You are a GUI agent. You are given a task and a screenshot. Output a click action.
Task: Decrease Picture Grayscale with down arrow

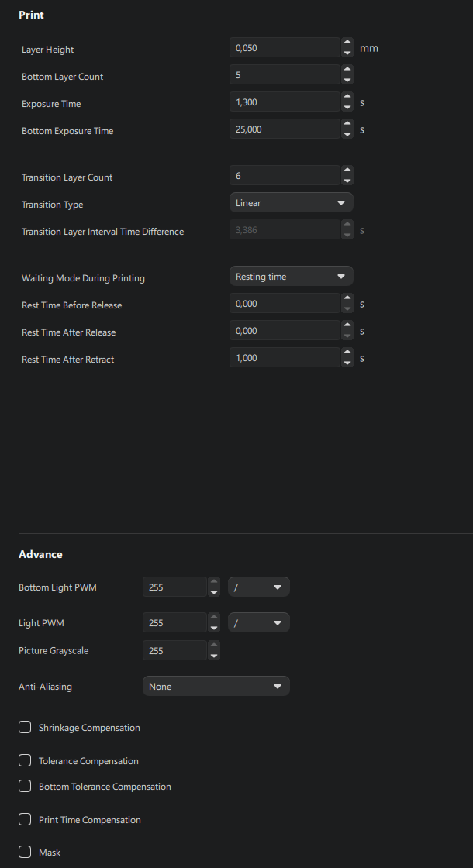214,656
